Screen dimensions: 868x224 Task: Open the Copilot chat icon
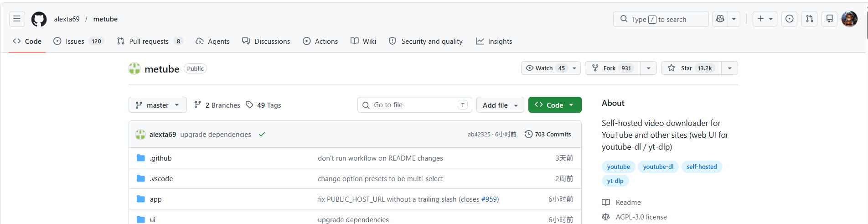(x=720, y=19)
